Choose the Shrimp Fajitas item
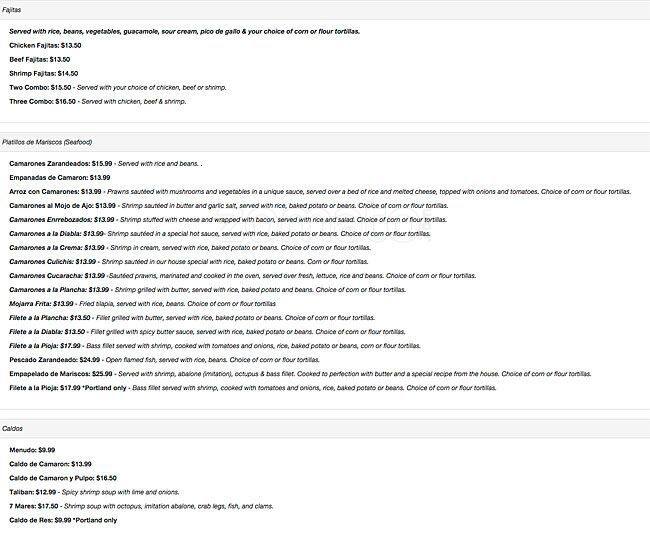This screenshot has height=536, width=650. (43, 73)
